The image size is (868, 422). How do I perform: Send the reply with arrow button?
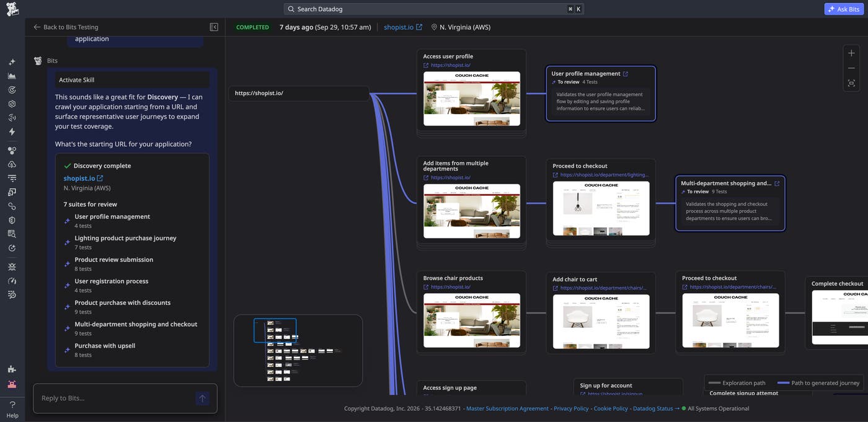[x=202, y=398]
